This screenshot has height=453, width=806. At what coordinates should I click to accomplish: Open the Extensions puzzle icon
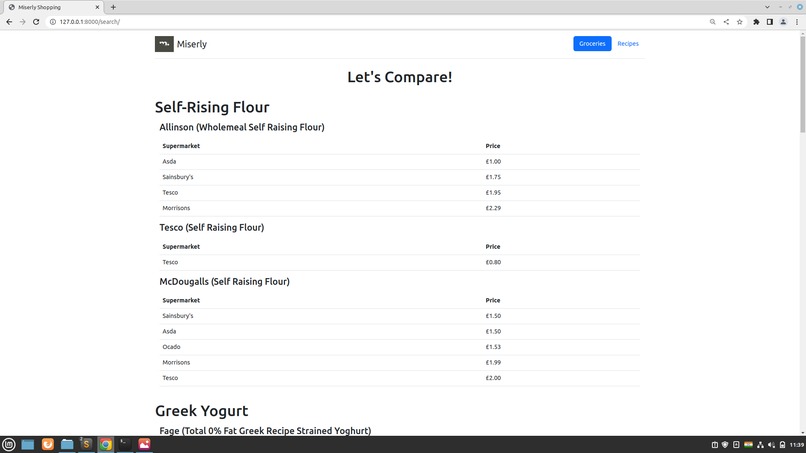pos(756,22)
